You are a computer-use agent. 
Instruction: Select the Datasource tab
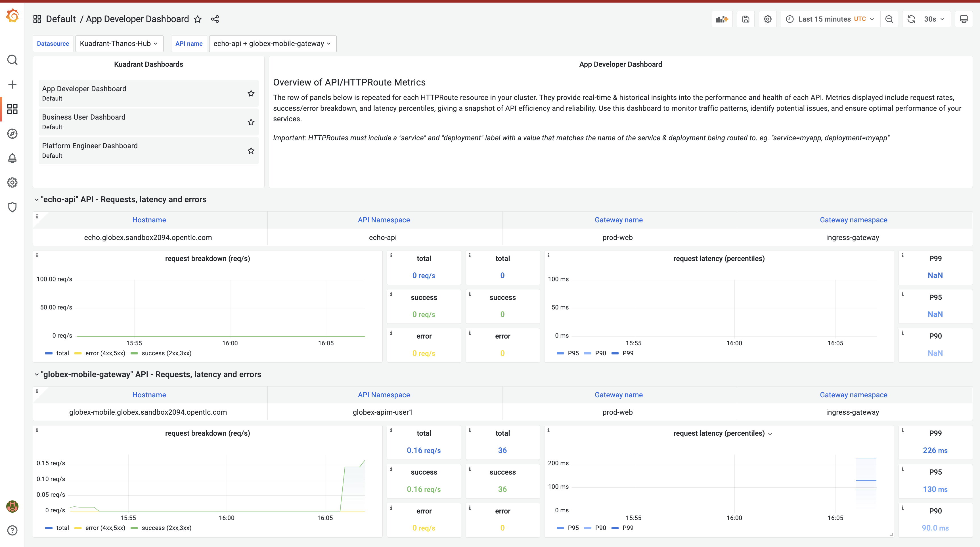53,43
